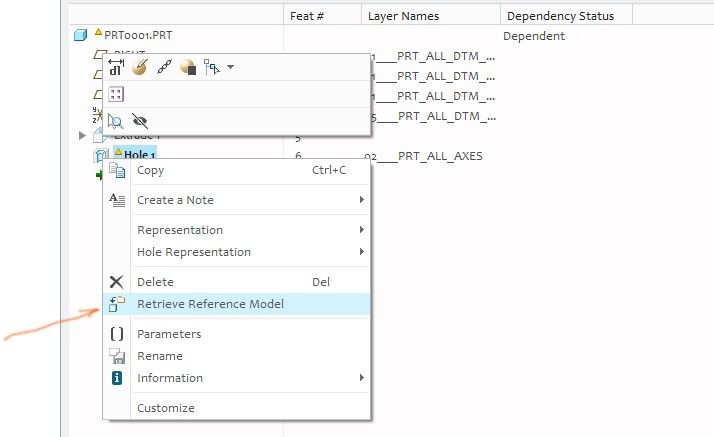Choose Rename from the context menu

160,356
